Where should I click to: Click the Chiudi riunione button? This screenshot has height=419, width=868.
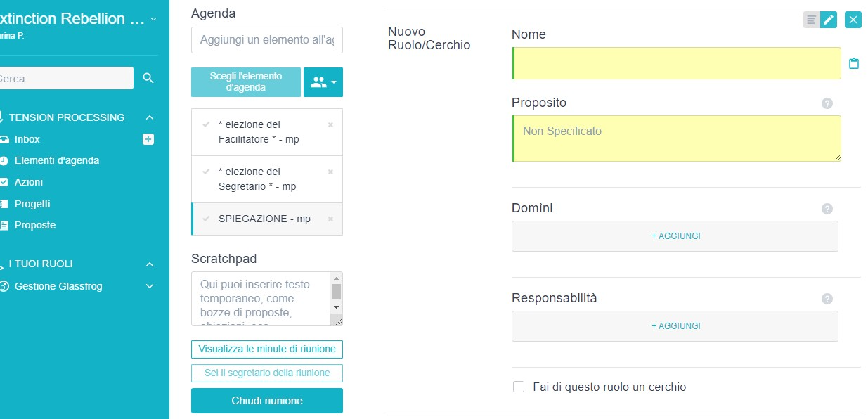pyautogui.click(x=267, y=401)
